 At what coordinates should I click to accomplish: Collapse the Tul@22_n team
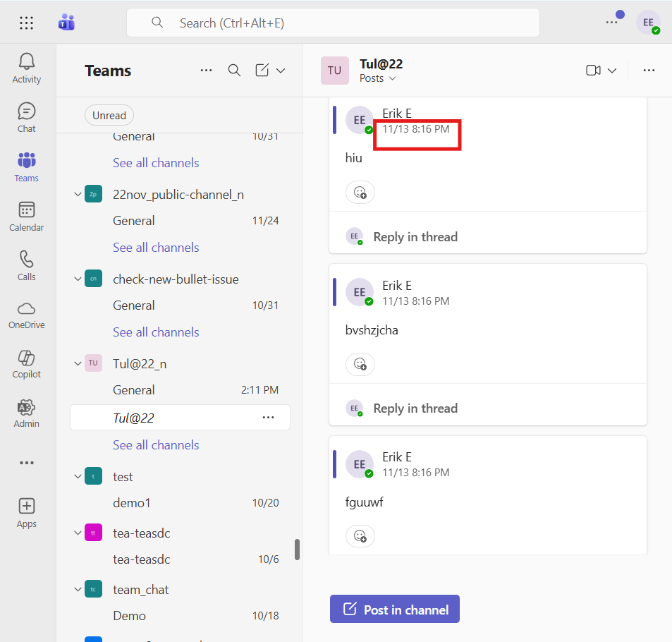pyautogui.click(x=78, y=363)
